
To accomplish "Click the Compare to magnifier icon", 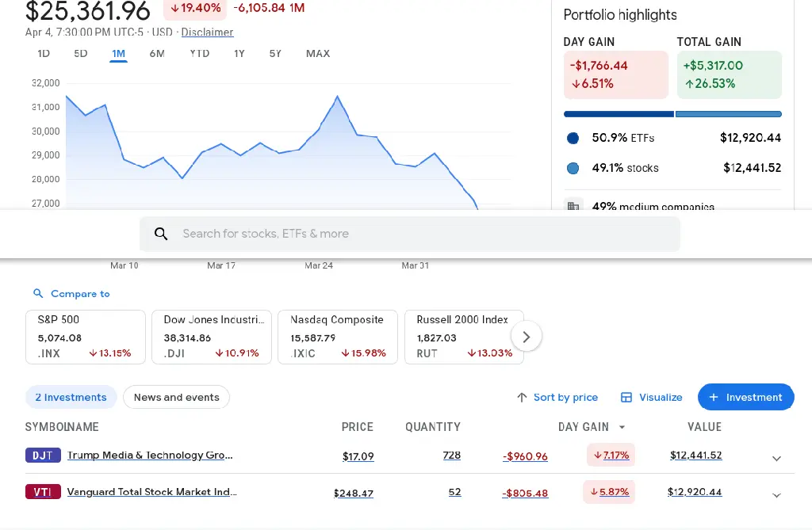I will click(38, 293).
